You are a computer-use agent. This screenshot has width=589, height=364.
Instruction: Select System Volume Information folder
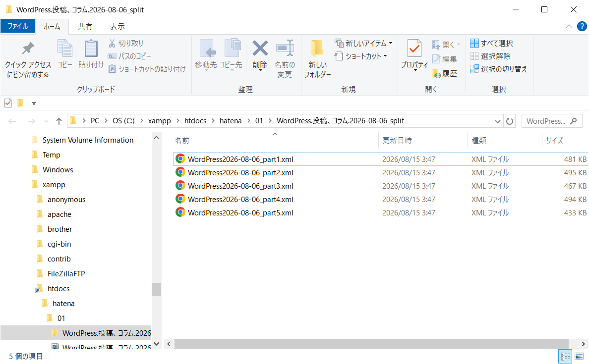tap(88, 140)
